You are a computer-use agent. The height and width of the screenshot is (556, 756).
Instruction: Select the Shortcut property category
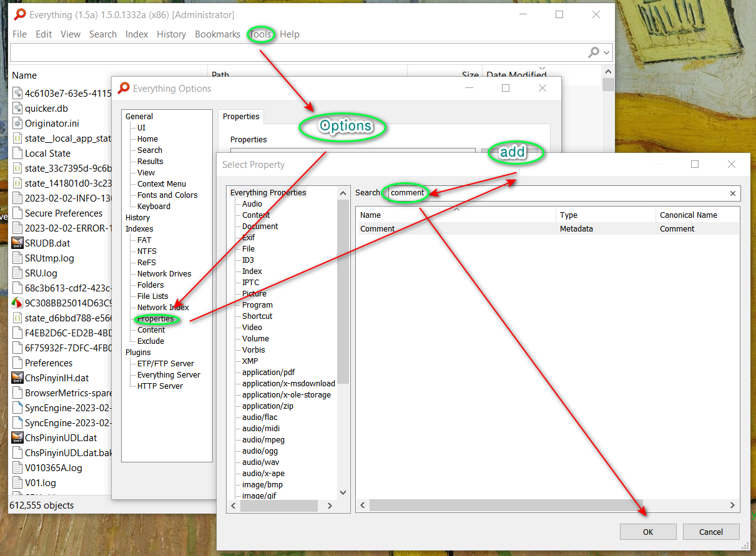(x=257, y=316)
